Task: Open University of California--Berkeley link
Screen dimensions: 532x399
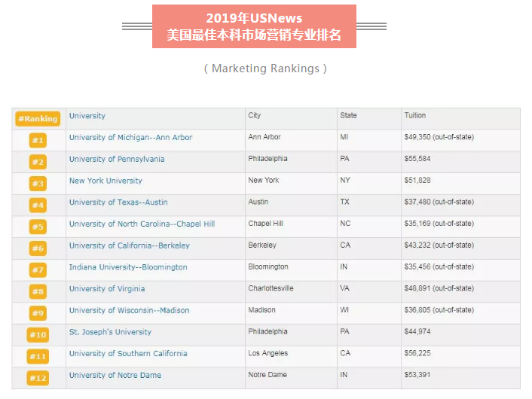Action: 130,245
